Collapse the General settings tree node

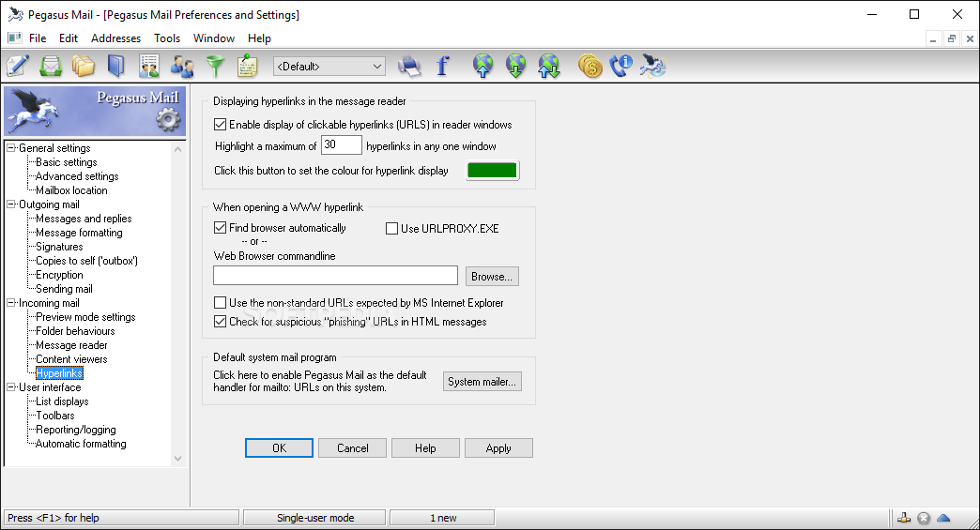click(11, 148)
